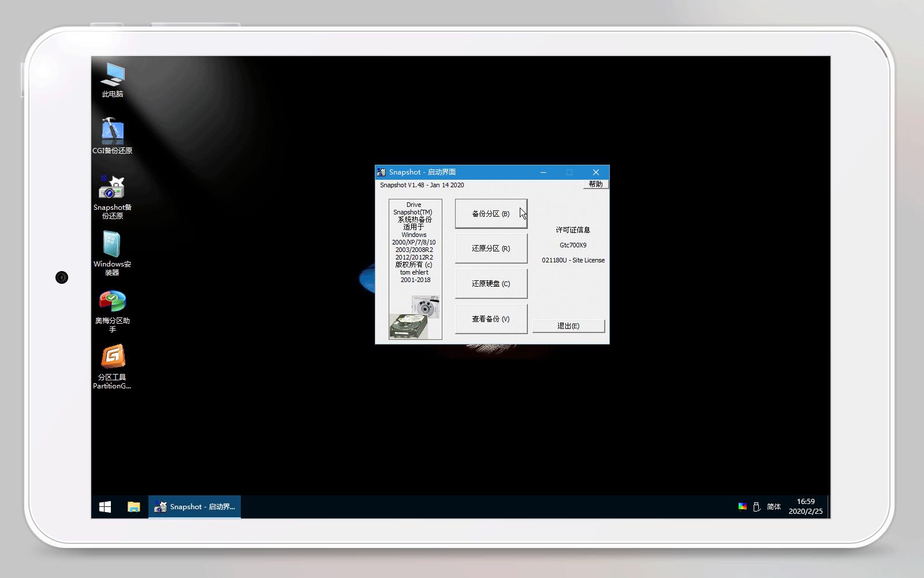The height and width of the screenshot is (578, 924).
Task: Select 还原分区 (R) to restore a partition
Action: point(491,249)
